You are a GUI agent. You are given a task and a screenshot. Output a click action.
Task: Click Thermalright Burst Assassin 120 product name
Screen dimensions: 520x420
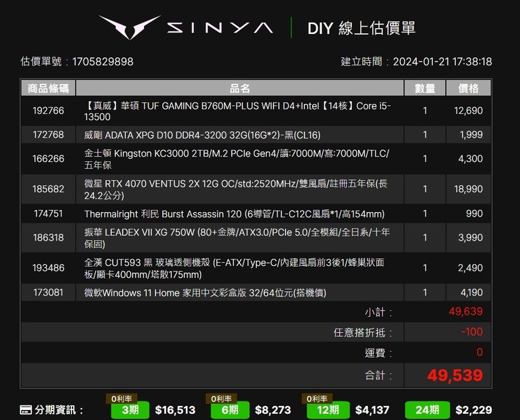tap(235, 214)
